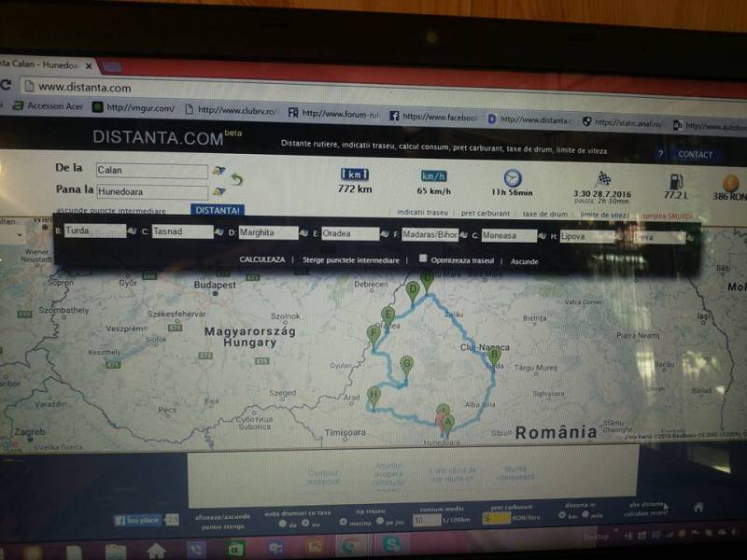Click the CONTACT button in header
Screen dimensions: 747x560
695,155
